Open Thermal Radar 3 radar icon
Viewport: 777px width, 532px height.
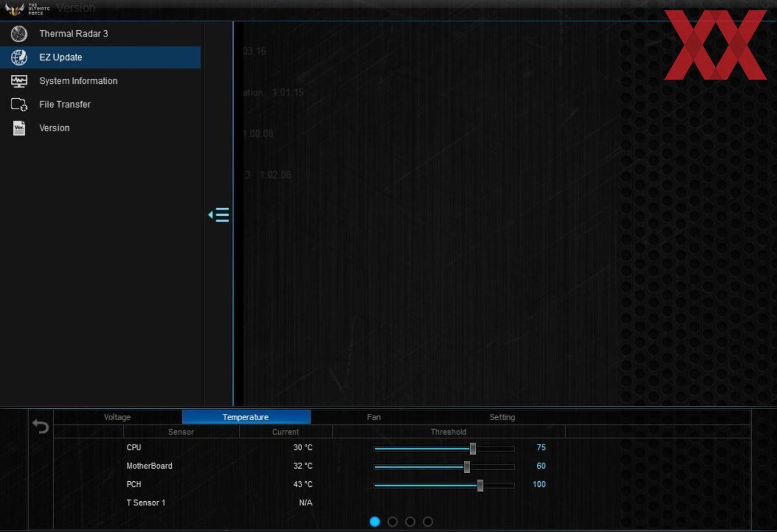(x=19, y=34)
